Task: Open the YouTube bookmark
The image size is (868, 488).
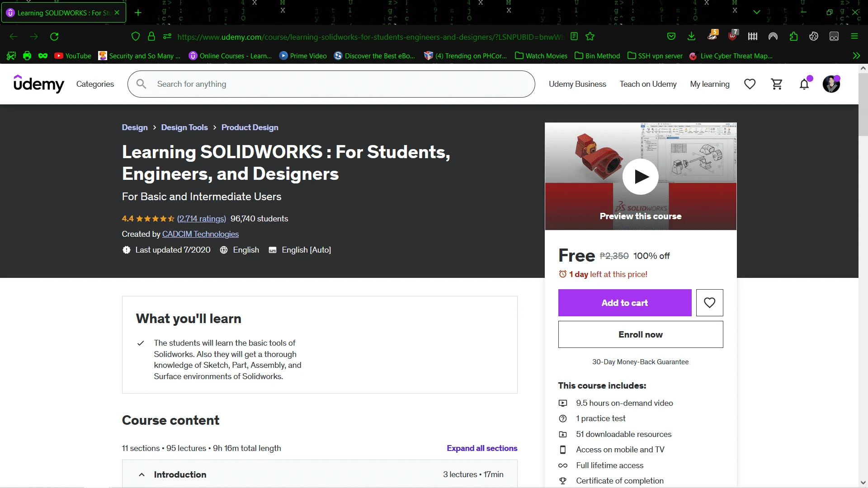Action: click(x=73, y=56)
